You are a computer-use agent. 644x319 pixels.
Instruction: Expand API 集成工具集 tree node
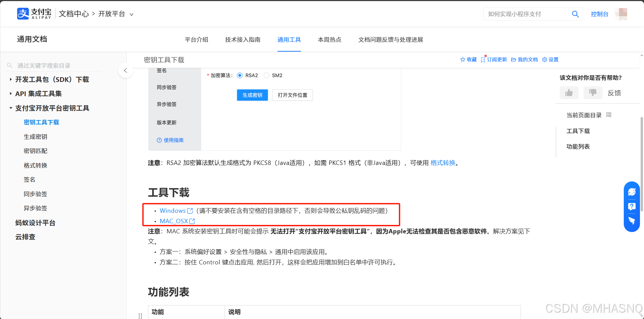11,94
